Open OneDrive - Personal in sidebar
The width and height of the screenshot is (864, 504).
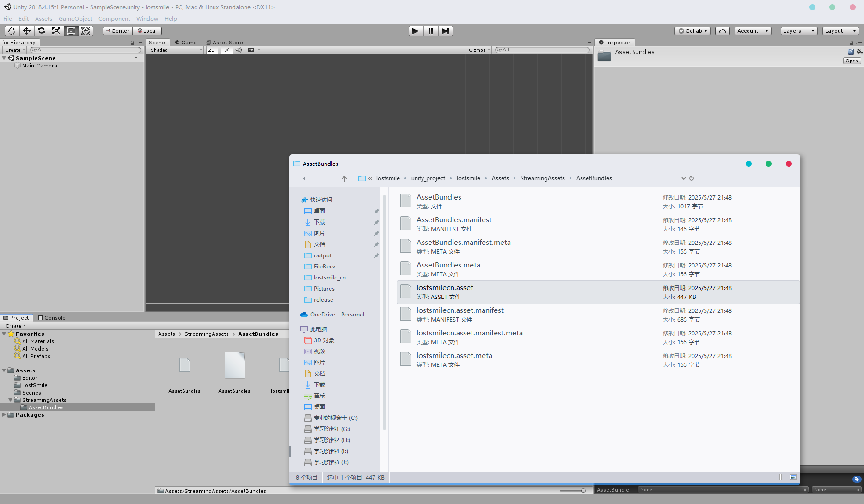click(x=337, y=315)
